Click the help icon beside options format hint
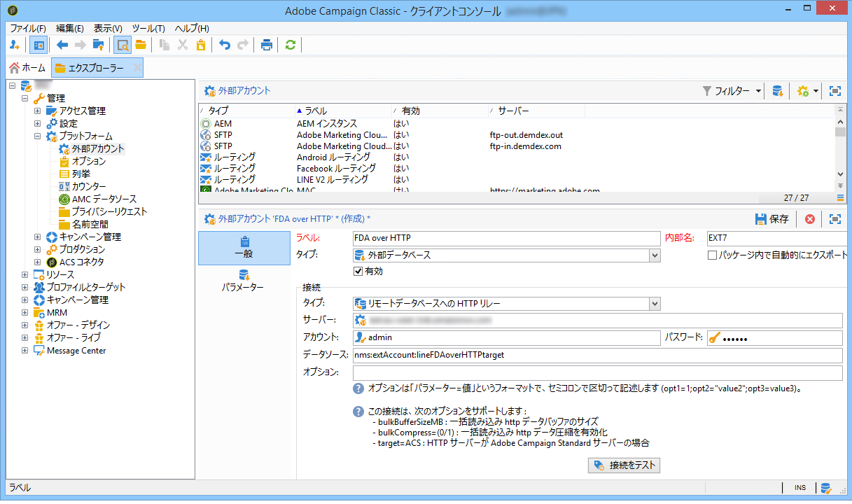This screenshot has width=852, height=504. [x=358, y=388]
